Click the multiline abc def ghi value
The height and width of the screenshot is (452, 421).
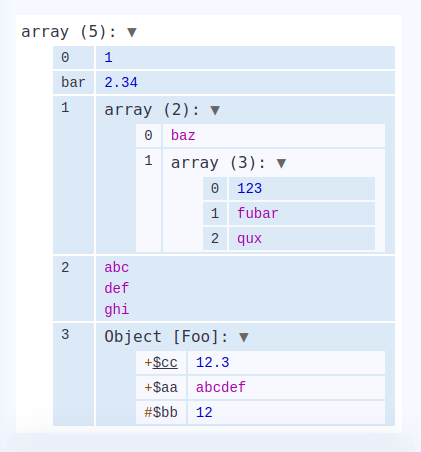click(117, 288)
